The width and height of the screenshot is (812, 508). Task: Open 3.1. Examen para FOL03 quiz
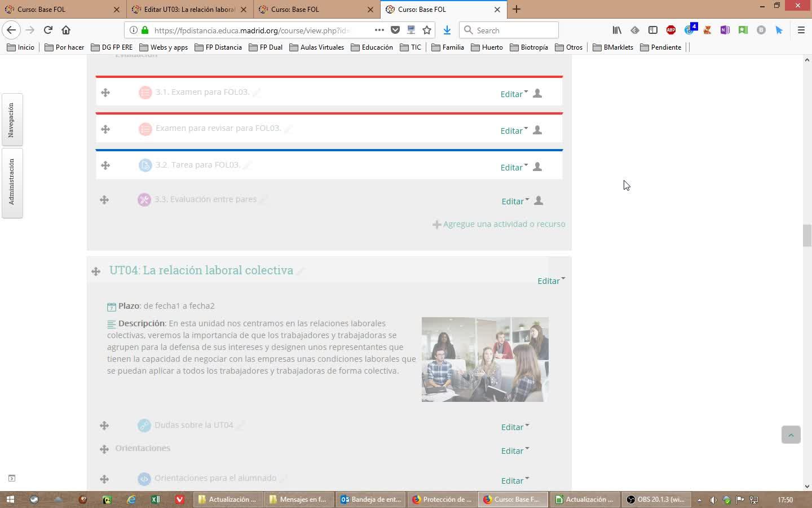click(202, 92)
